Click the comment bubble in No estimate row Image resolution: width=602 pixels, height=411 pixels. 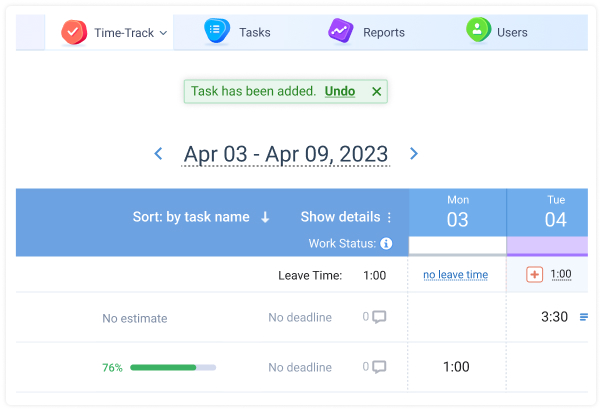[379, 317]
